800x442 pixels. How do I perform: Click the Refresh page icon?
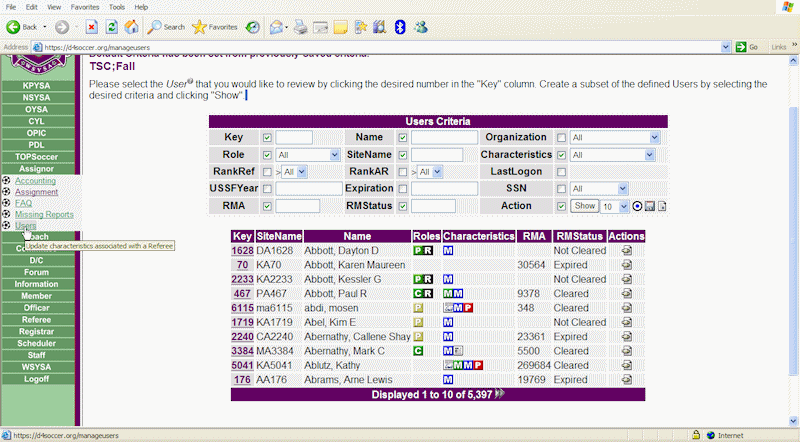point(111,27)
